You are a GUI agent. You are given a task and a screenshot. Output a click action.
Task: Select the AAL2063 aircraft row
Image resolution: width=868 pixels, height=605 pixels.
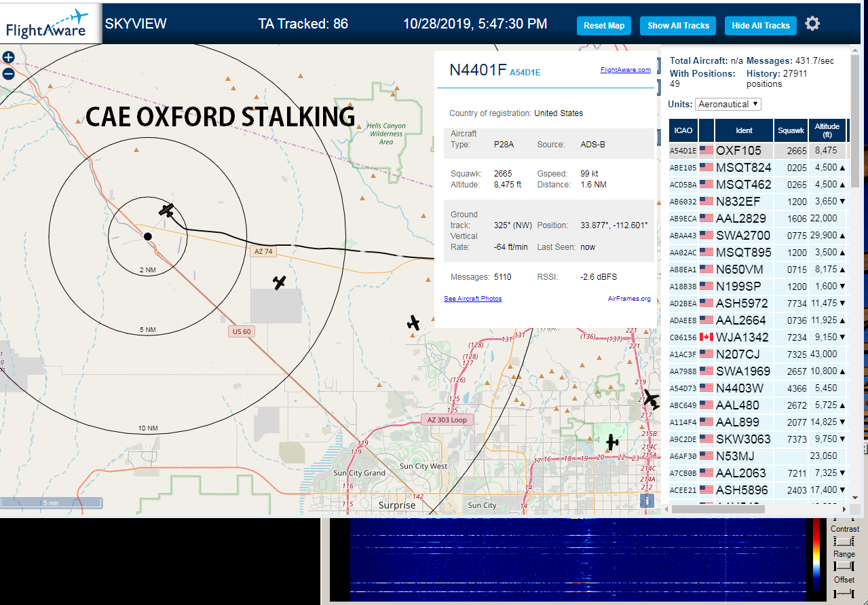758,473
